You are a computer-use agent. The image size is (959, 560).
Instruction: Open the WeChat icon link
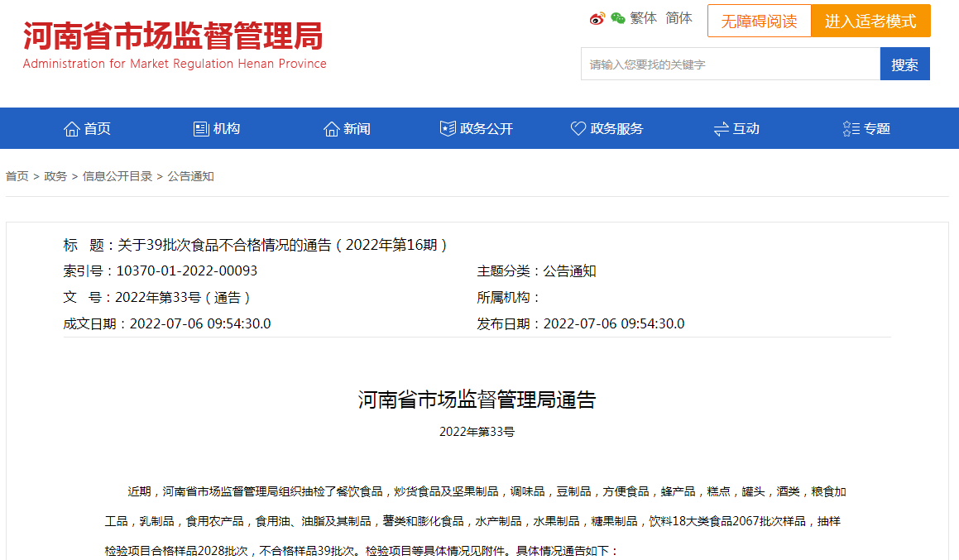tap(618, 18)
